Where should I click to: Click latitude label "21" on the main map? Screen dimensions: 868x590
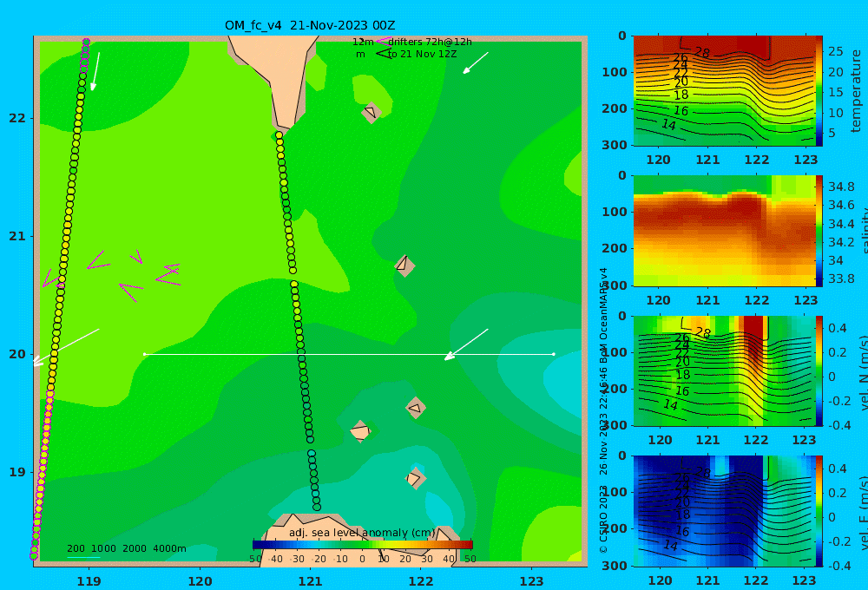click(x=17, y=236)
